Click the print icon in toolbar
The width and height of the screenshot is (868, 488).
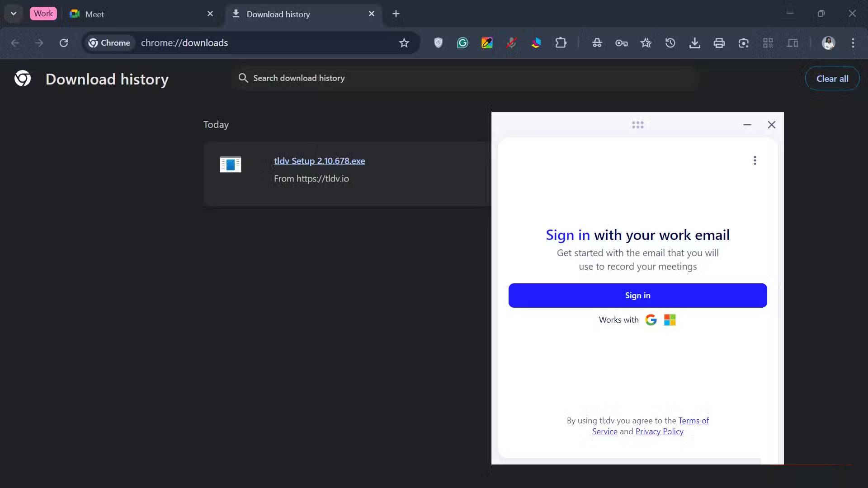click(719, 43)
